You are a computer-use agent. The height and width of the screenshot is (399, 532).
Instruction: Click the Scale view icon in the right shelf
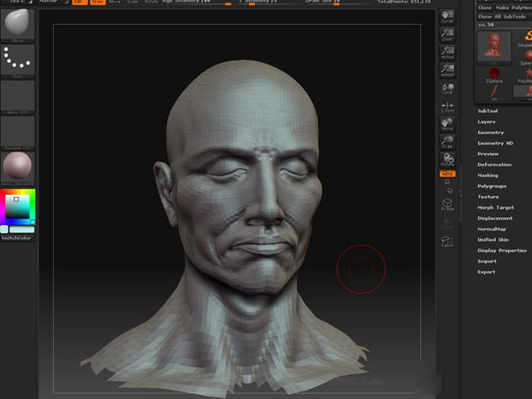[448, 142]
